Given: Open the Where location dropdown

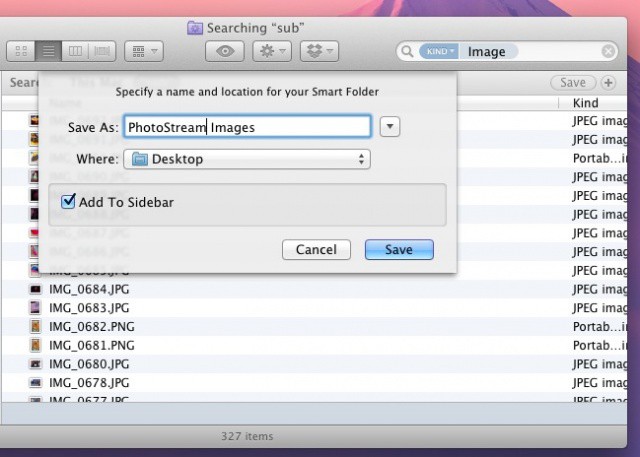Looking at the screenshot, I should 247,159.
